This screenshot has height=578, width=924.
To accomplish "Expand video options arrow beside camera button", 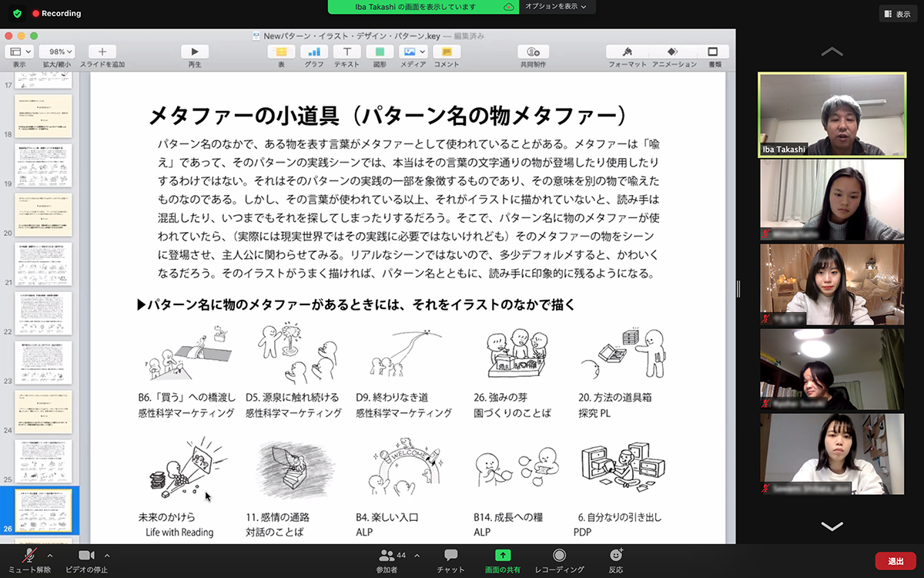I will (107, 555).
